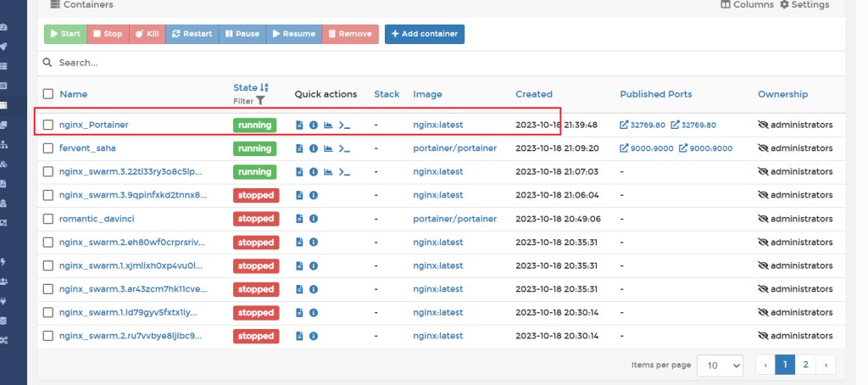The height and width of the screenshot is (385, 868).
Task: Open exec console icon for fervent_saha
Action: [344, 148]
